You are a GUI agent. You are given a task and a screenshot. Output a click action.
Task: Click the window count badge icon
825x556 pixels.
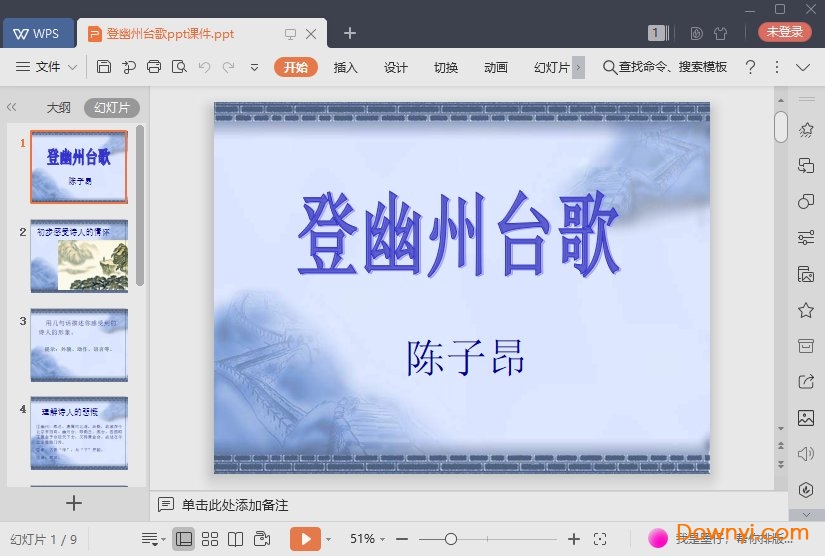point(658,33)
